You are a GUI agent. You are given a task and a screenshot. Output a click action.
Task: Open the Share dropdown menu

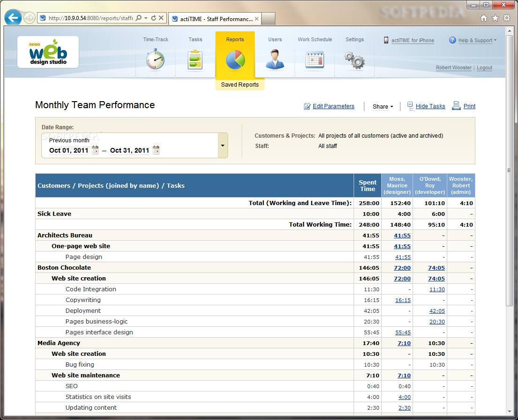[383, 107]
